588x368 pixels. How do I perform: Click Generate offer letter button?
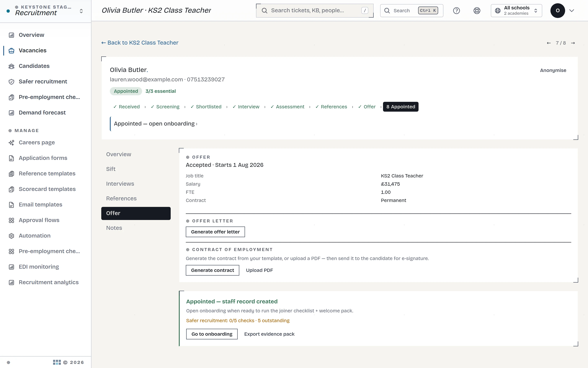coord(215,232)
